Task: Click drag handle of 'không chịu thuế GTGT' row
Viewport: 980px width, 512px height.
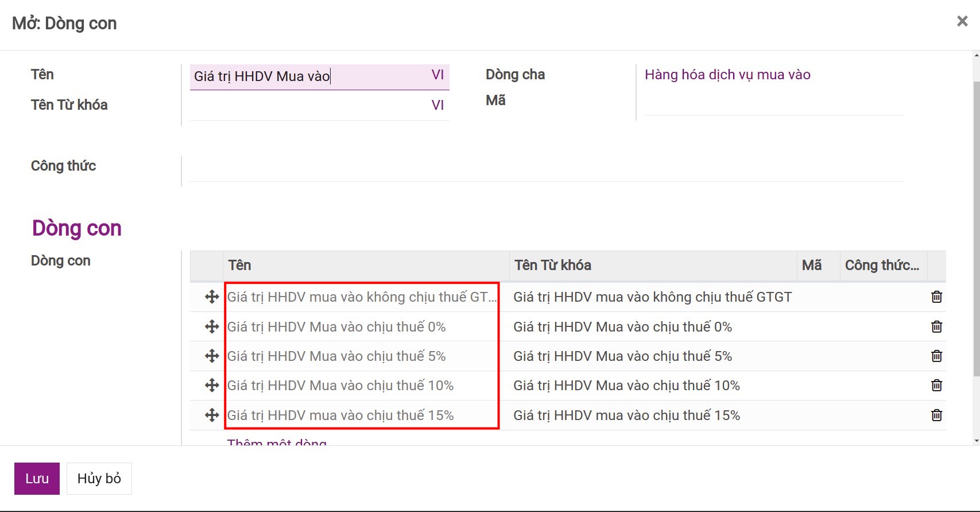Action: coord(212,297)
